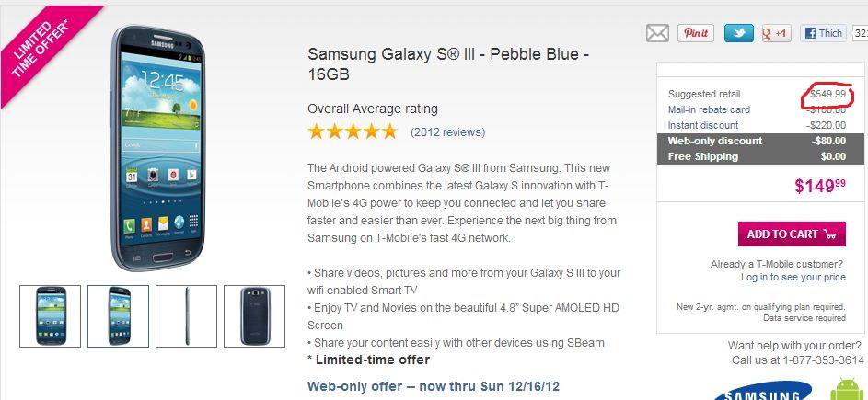The height and width of the screenshot is (400, 868).
Task: Click the Google +1 button
Action: (776, 33)
